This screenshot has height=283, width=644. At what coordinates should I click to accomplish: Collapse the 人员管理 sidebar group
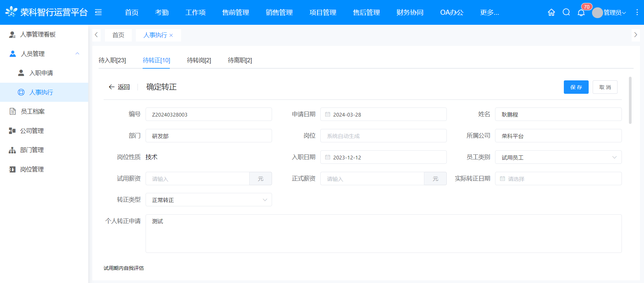(x=77, y=54)
